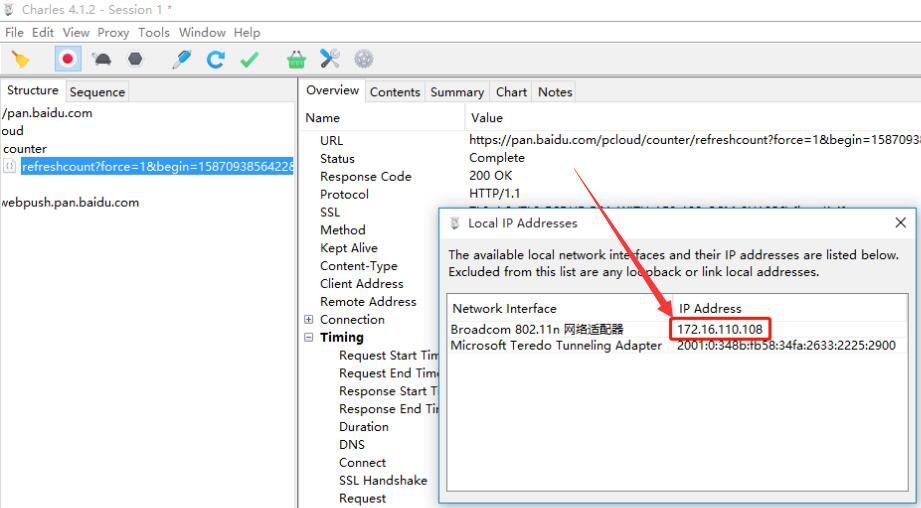The image size is (921, 508).
Task: Open the Tools menu
Action: tap(154, 32)
